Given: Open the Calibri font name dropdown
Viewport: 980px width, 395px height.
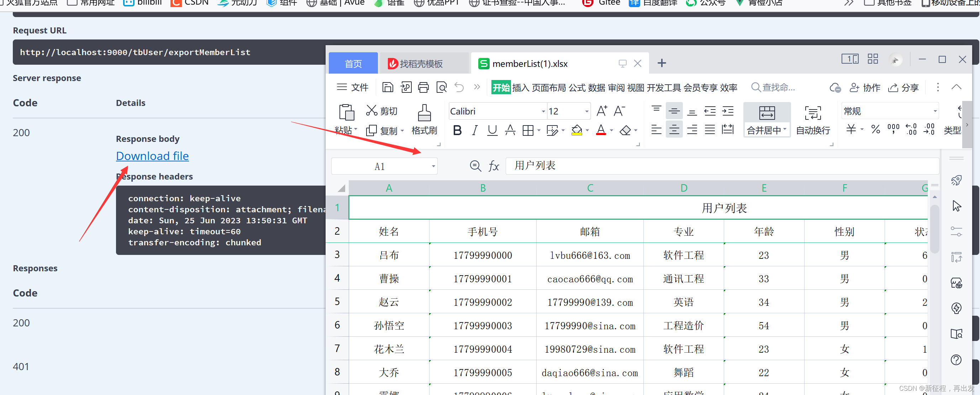Looking at the screenshot, I should click(543, 111).
